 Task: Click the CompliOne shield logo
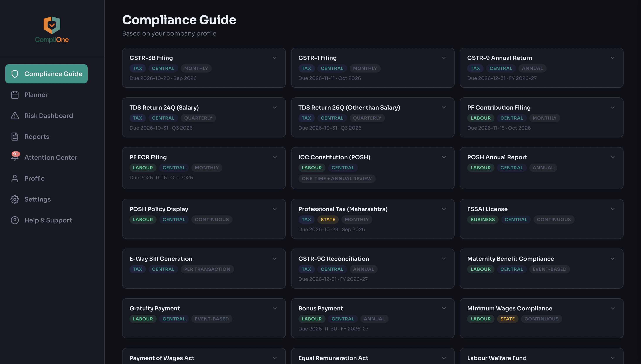(52, 25)
